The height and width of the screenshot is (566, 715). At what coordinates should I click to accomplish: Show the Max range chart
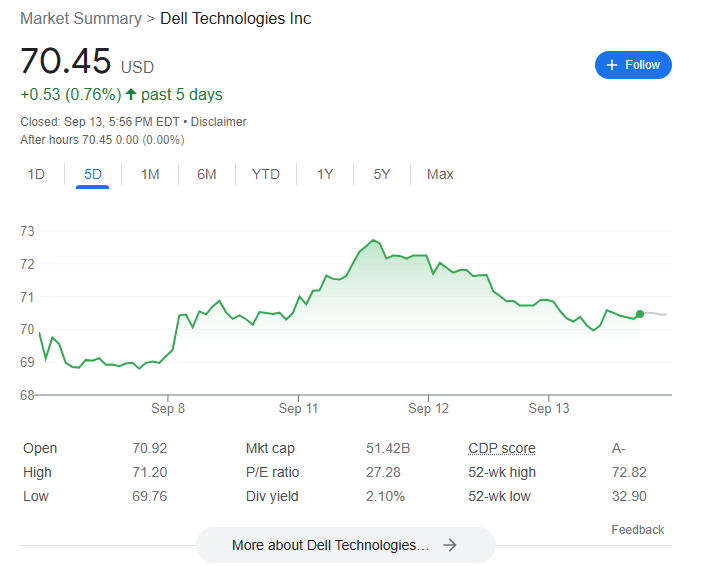[x=440, y=174]
